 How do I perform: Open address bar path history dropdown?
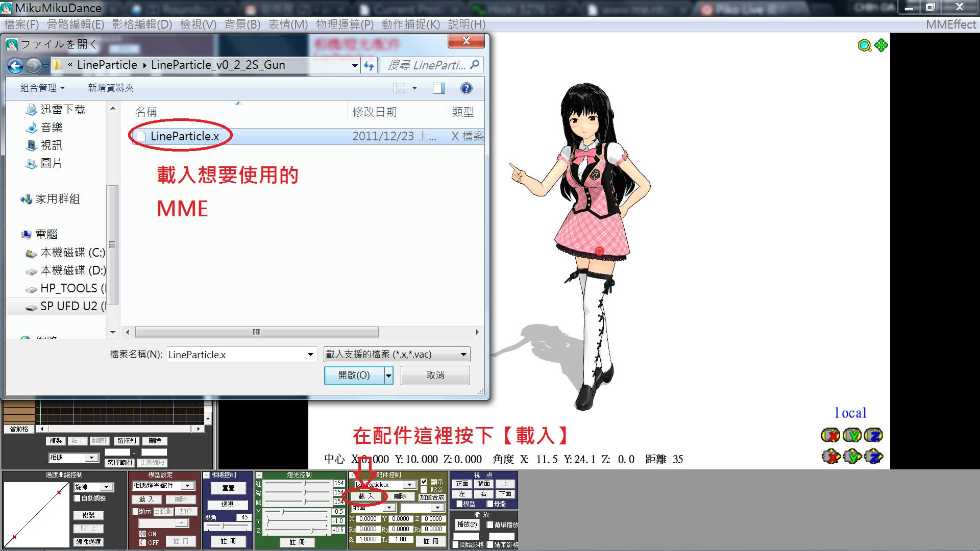(355, 65)
